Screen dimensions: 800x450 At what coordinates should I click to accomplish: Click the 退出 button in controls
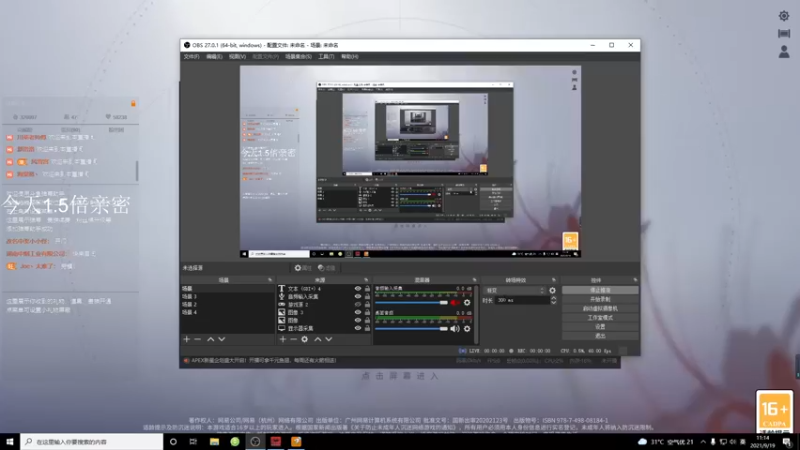(600, 336)
